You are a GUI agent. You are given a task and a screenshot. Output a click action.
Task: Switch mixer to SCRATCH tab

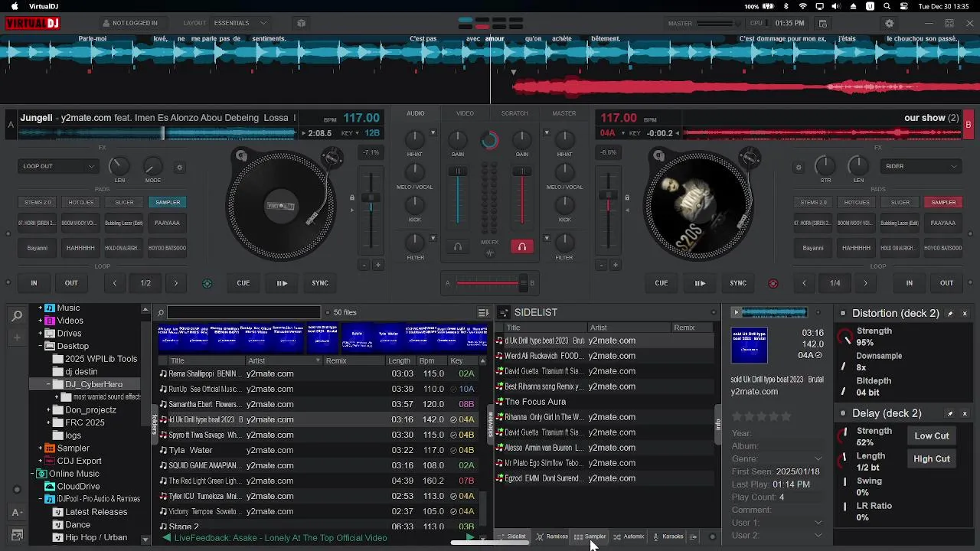coord(514,113)
